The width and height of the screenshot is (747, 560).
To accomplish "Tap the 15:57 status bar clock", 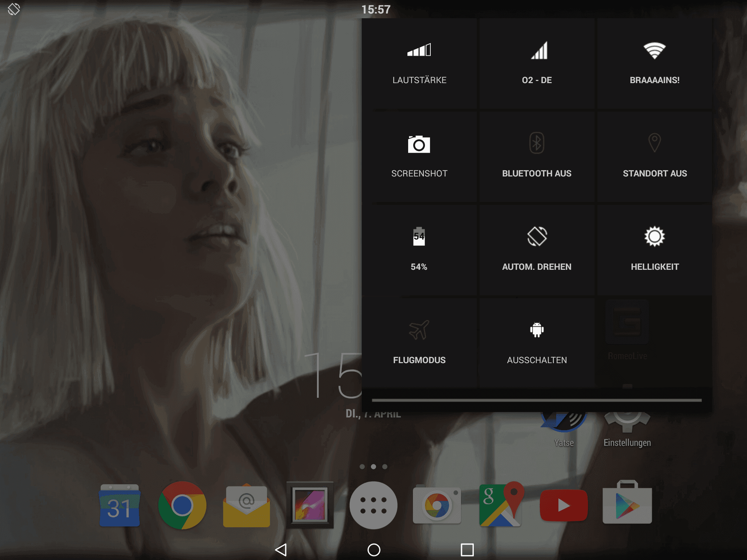I will tap(376, 9).
